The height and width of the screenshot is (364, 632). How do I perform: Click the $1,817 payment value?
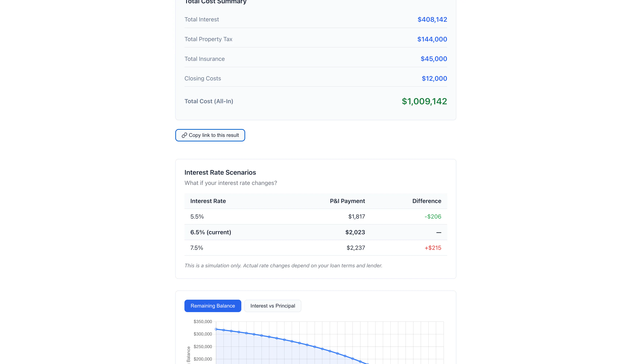356,217
